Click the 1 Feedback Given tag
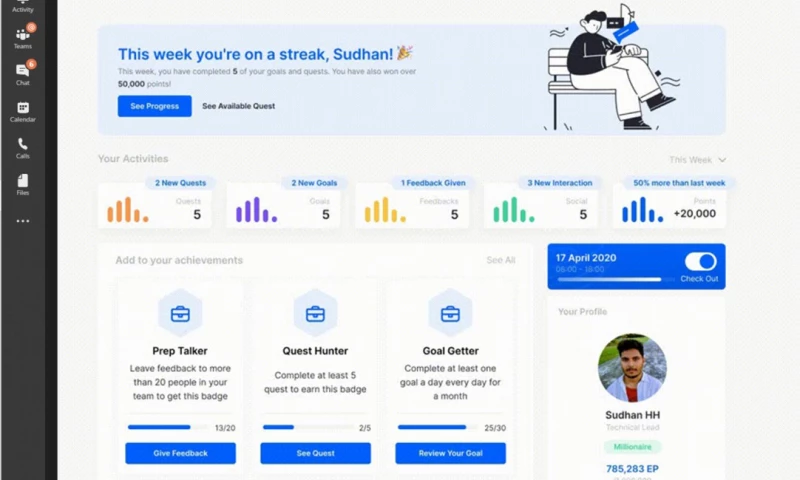Screen dimensions: 800x480 tap(433, 183)
